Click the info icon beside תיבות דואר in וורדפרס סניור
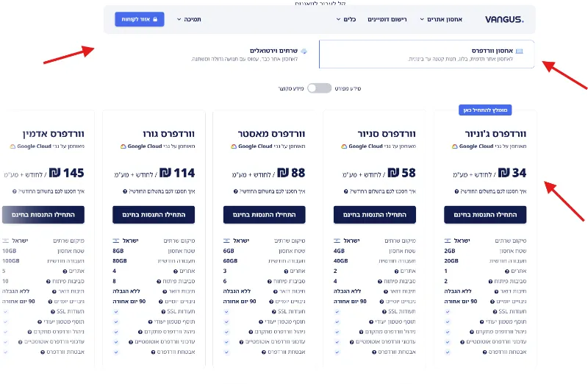Screen dimensions: 588x384 (x=385, y=291)
